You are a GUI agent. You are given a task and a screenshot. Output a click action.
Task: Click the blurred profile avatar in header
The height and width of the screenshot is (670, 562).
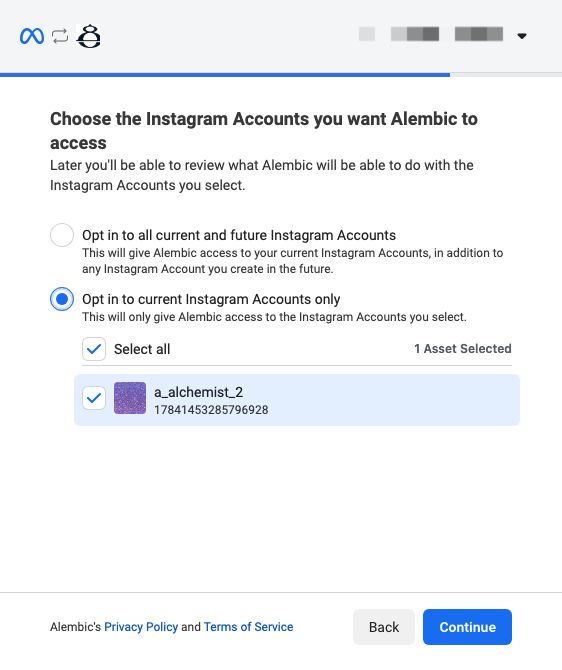coord(367,34)
